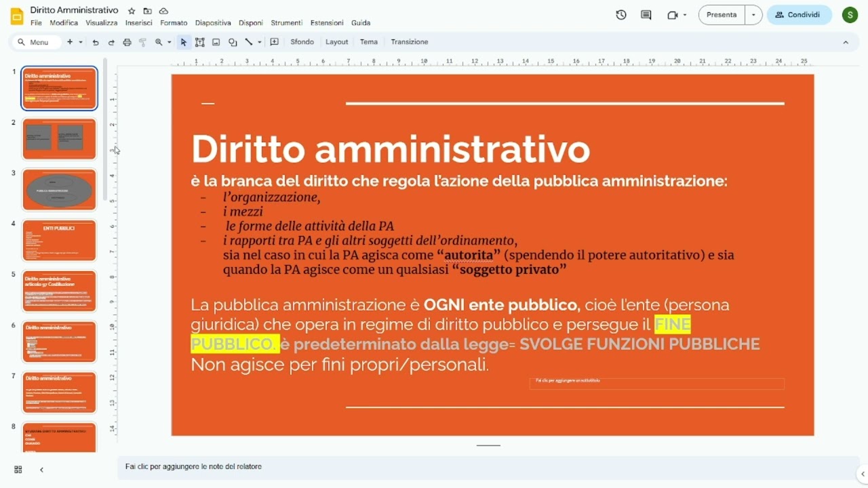Click the Transizione button

(410, 42)
